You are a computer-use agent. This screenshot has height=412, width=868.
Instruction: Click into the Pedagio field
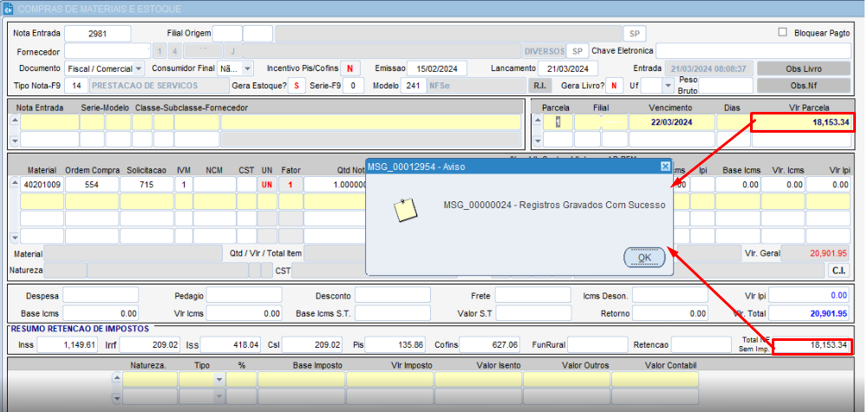(x=244, y=296)
